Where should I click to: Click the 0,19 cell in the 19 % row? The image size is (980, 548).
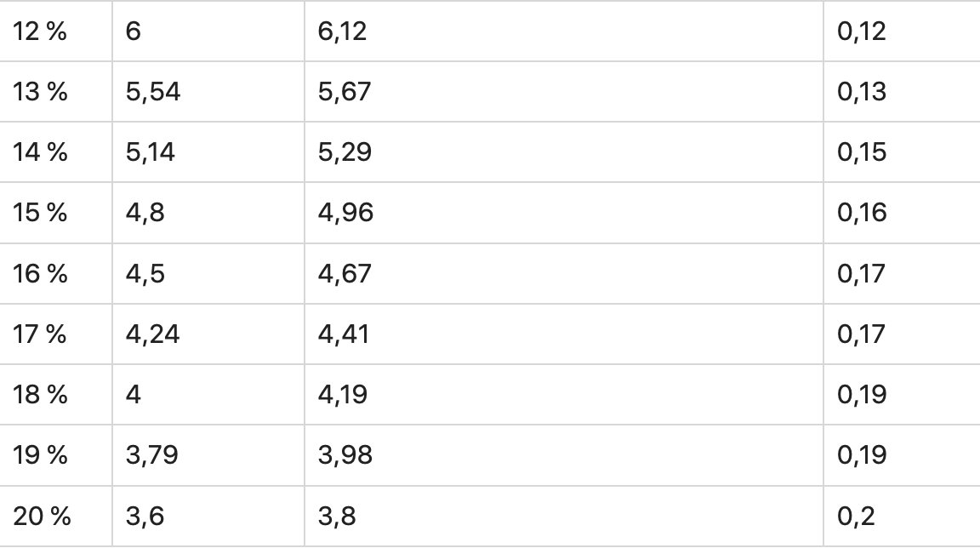point(862,455)
